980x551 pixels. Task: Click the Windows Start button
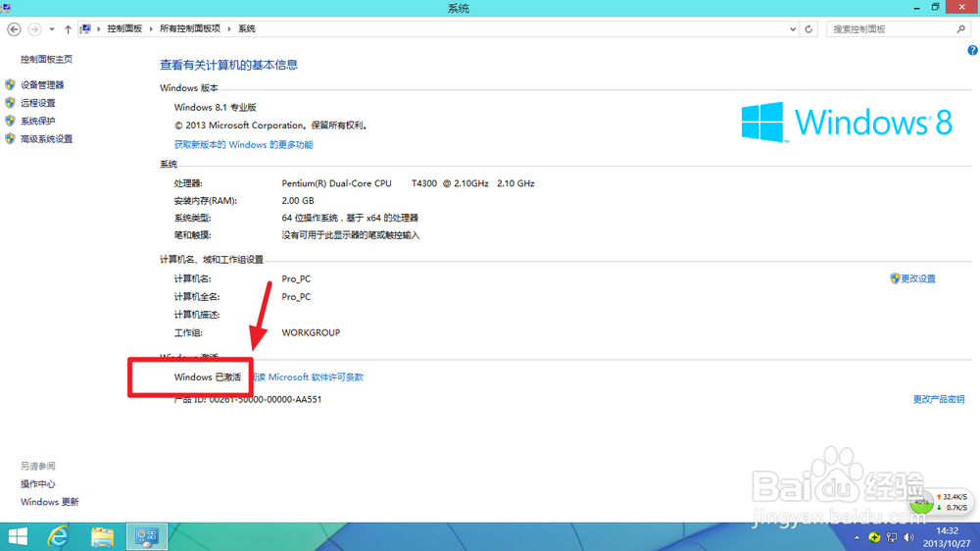tap(18, 536)
